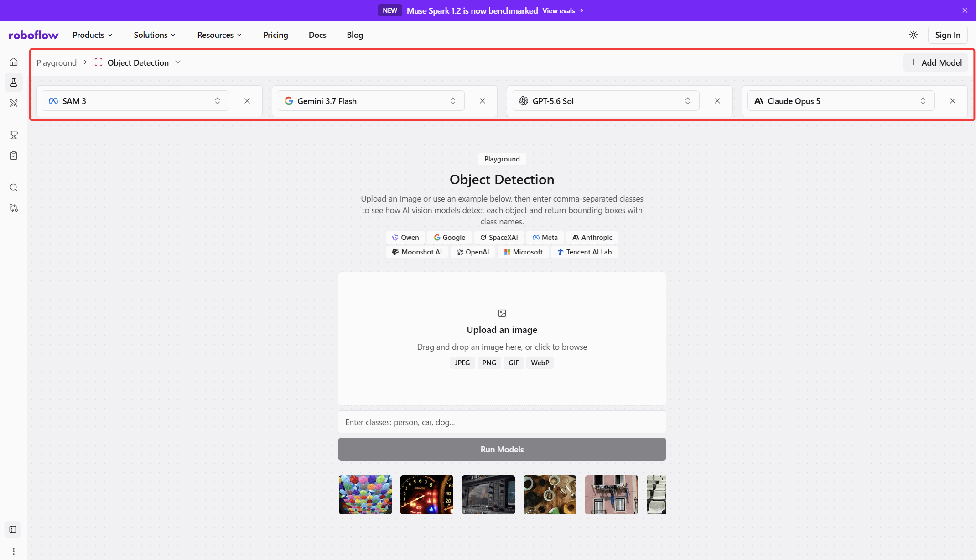
Task: Click the WebP format badge
Action: 540,363
